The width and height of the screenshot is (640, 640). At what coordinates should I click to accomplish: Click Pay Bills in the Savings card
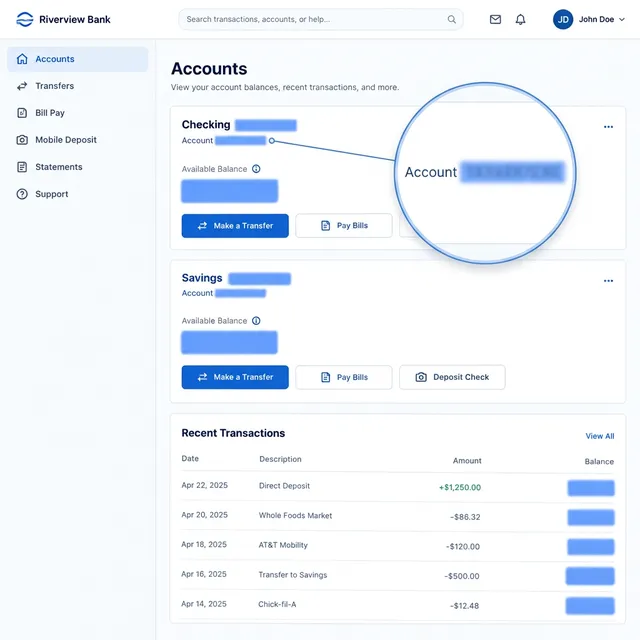(x=344, y=377)
